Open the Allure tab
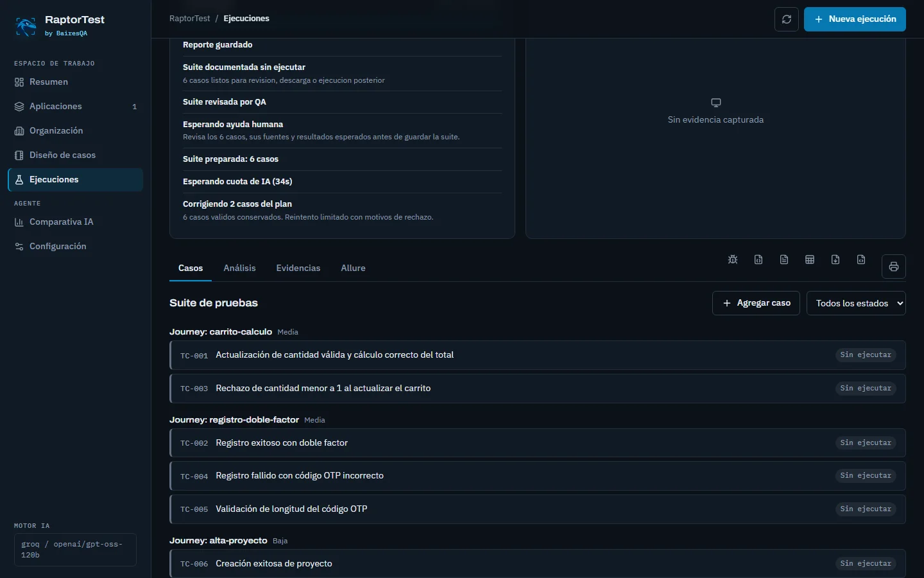924x578 pixels. (x=353, y=268)
